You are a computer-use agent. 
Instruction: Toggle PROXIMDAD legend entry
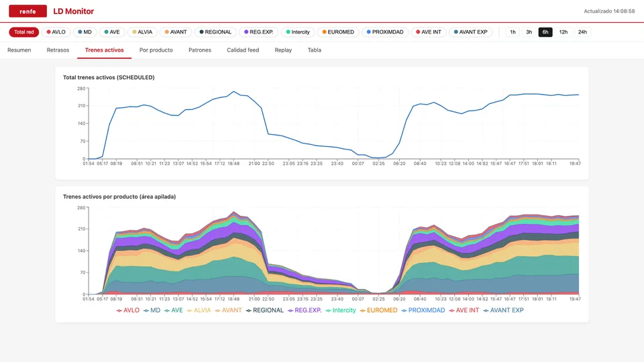tap(423, 310)
